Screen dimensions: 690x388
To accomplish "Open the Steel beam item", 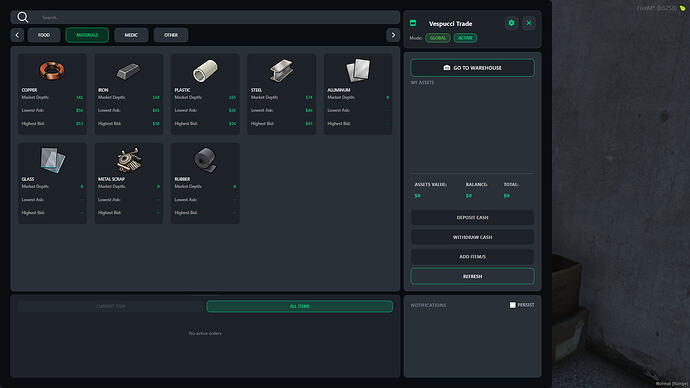I will click(x=282, y=94).
